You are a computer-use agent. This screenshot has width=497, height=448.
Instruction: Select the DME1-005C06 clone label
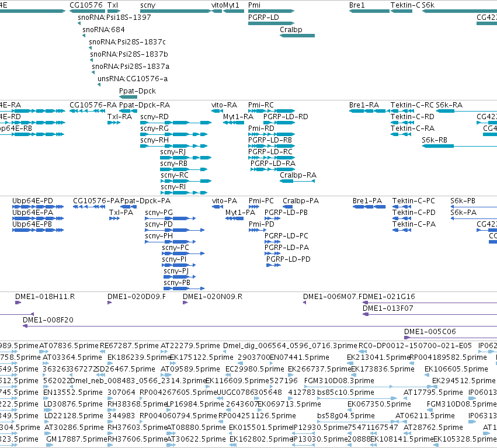point(430,332)
